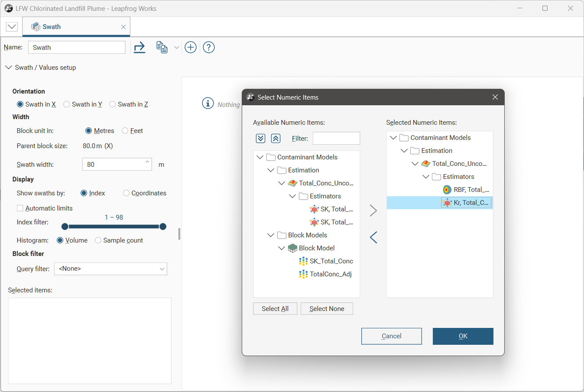Screen dimensions: 584x392
Task: Collapse the Swath / Values setup section
Action: 8,68
